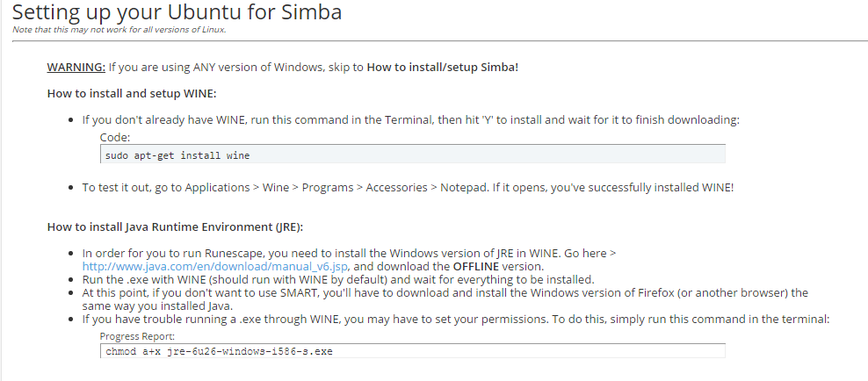Image resolution: width=868 pixels, height=381 pixels.
Task: Click the 'How to install Java Runtime Environment (JRE):' heading
Action: tap(175, 227)
